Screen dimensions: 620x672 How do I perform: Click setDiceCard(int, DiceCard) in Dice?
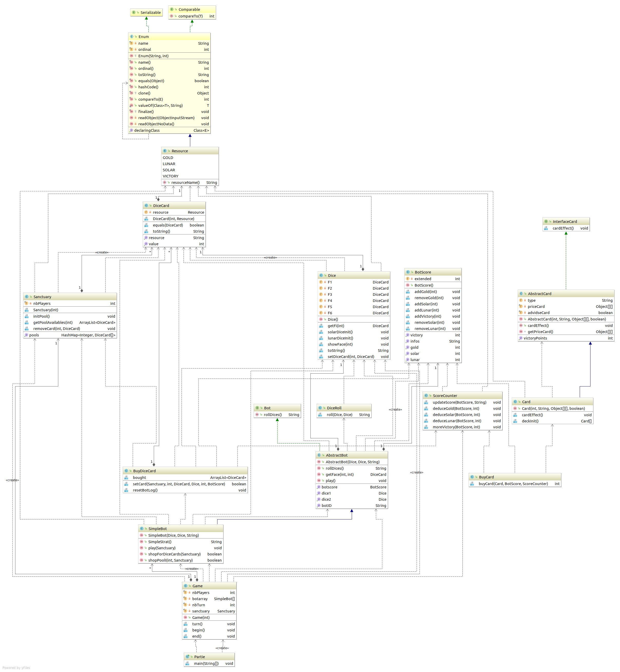pyautogui.click(x=351, y=357)
